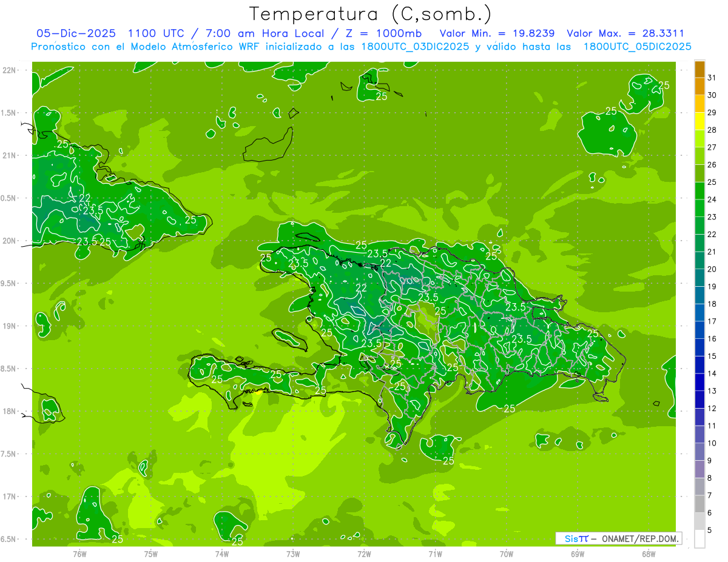
Task: Pick the brown-orange legend swatch above 31
Action: coord(699,70)
